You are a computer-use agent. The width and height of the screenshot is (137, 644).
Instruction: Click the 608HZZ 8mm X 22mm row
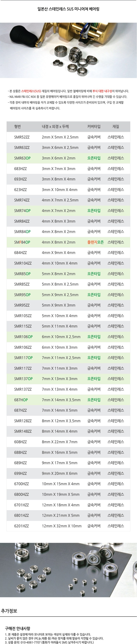point(68,442)
